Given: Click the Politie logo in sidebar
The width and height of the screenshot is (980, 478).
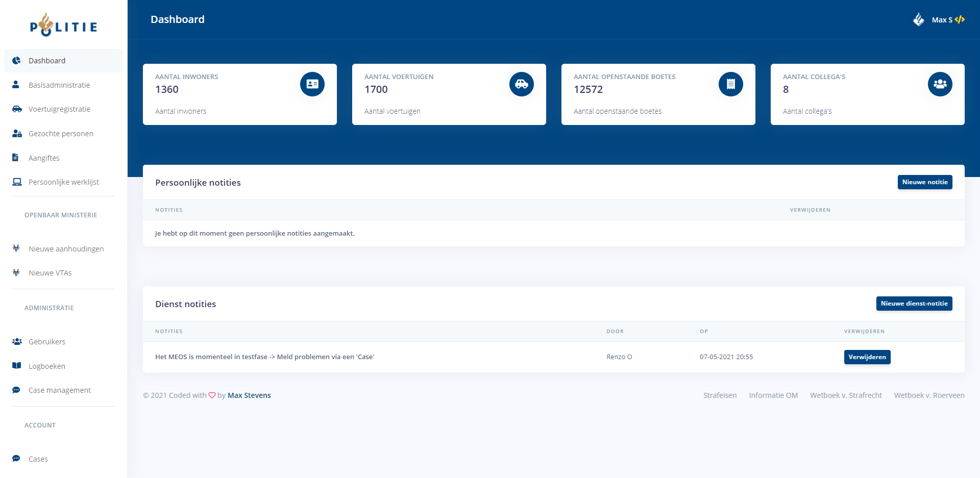Looking at the screenshot, I should 63,25.
